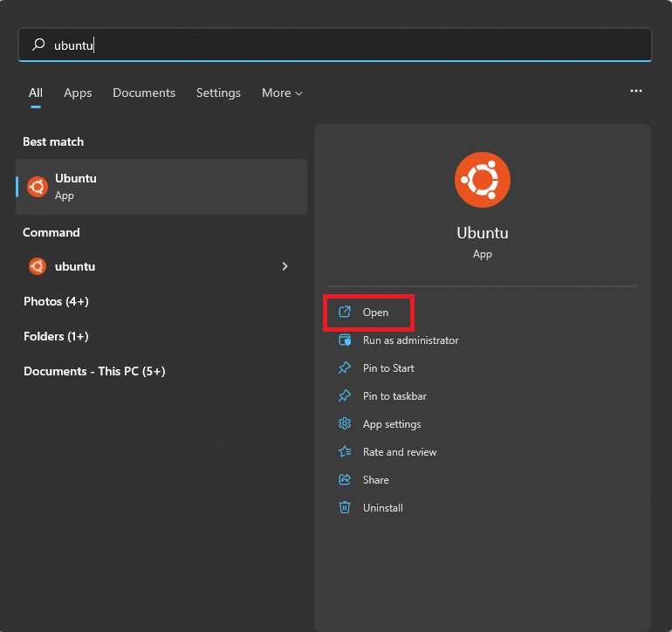672x632 pixels.
Task: Click the Open launch icon
Action: tap(345, 312)
